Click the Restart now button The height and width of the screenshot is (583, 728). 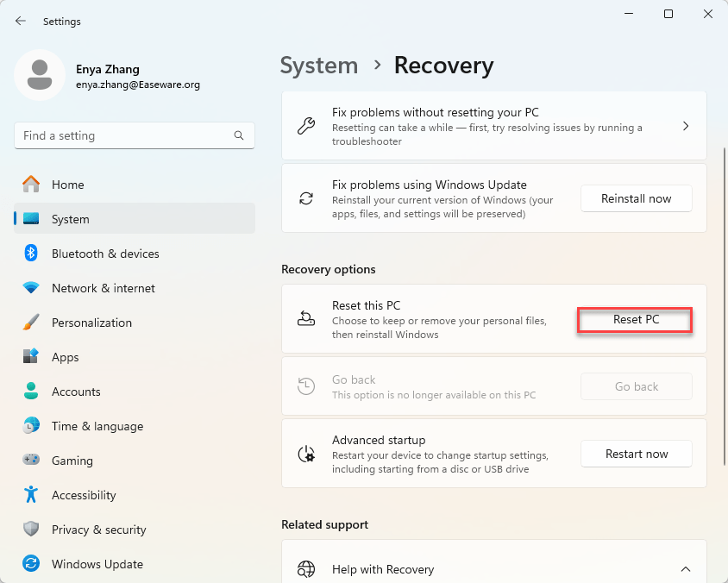(x=636, y=454)
